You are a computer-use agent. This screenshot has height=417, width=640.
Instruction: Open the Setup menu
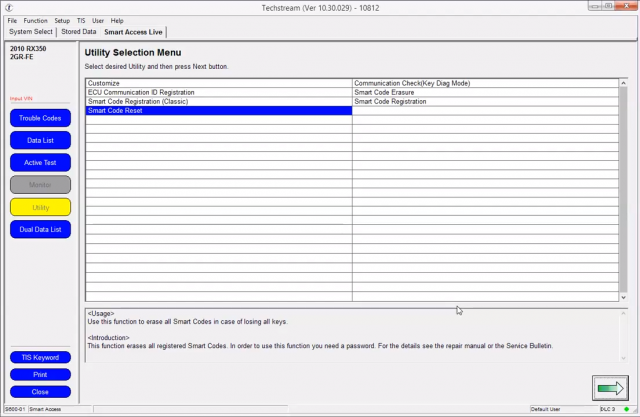[x=62, y=20]
